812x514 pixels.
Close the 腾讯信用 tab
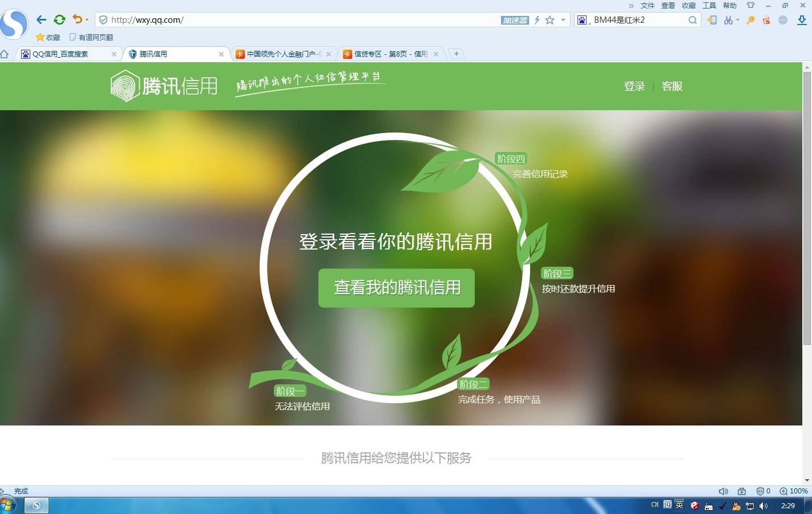coord(221,54)
